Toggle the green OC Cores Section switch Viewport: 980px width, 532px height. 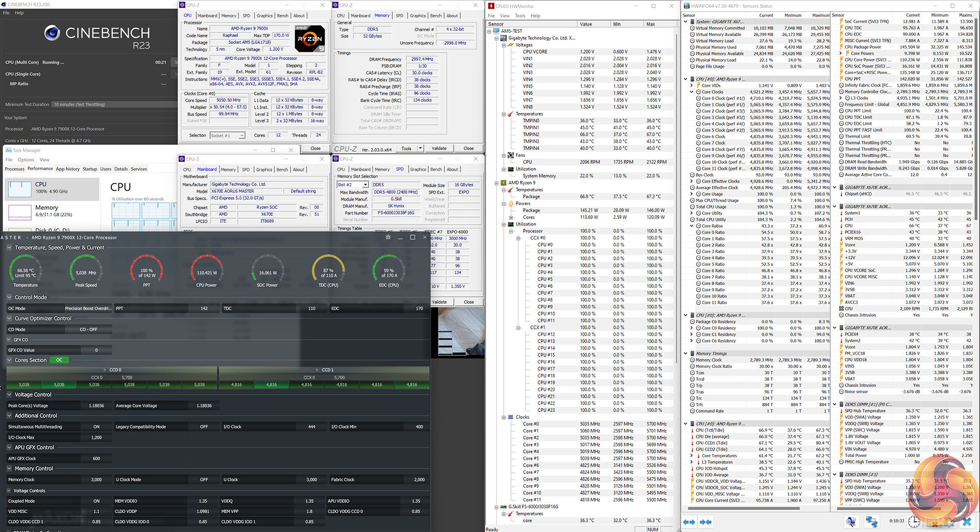59,360
